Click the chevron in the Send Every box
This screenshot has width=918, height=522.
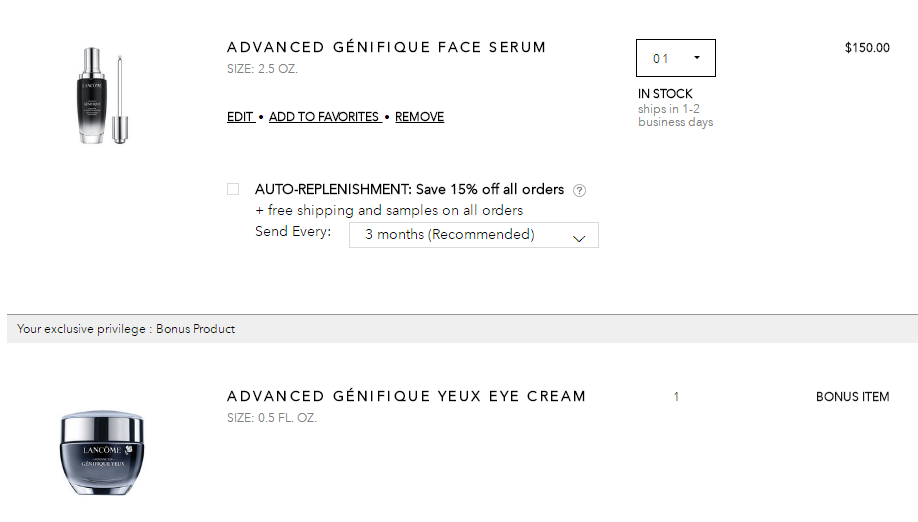579,238
